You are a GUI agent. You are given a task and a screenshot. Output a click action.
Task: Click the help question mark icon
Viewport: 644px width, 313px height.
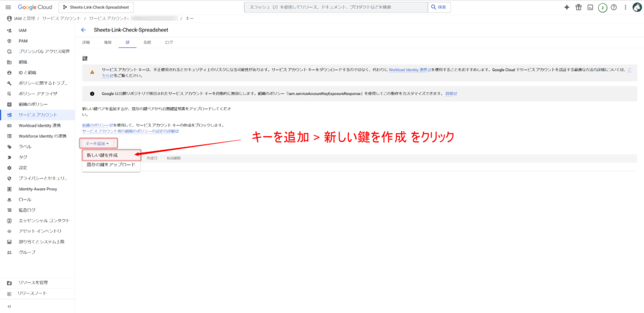click(x=614, y=7)
